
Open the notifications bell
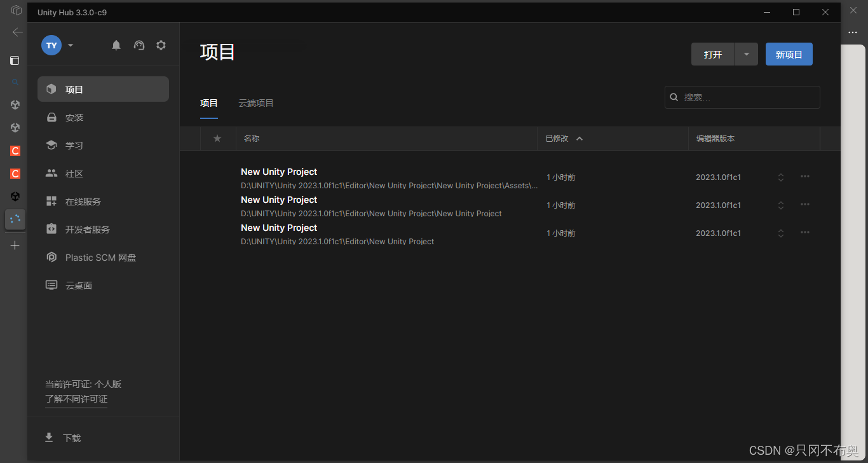click(116, 45)
